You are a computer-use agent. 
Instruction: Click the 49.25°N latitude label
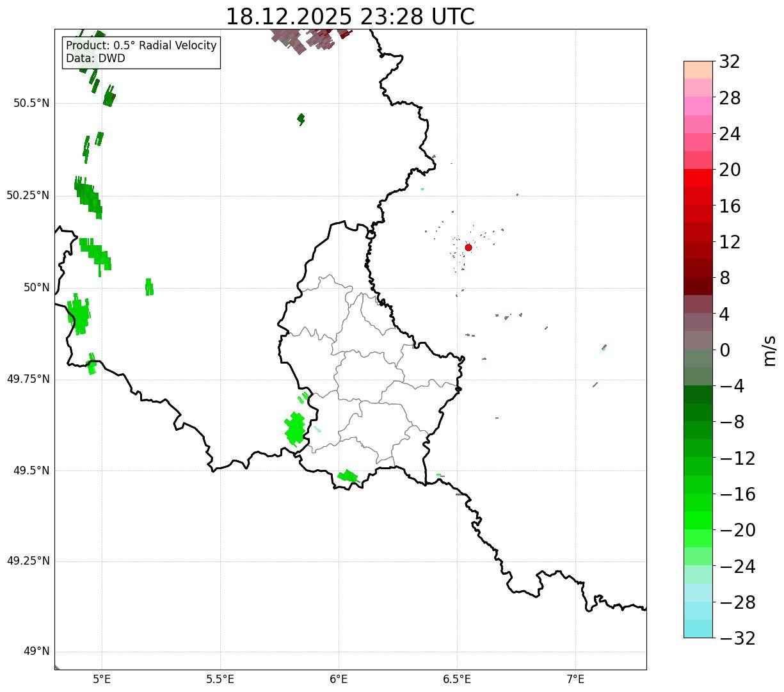click(x=28, y=561)
